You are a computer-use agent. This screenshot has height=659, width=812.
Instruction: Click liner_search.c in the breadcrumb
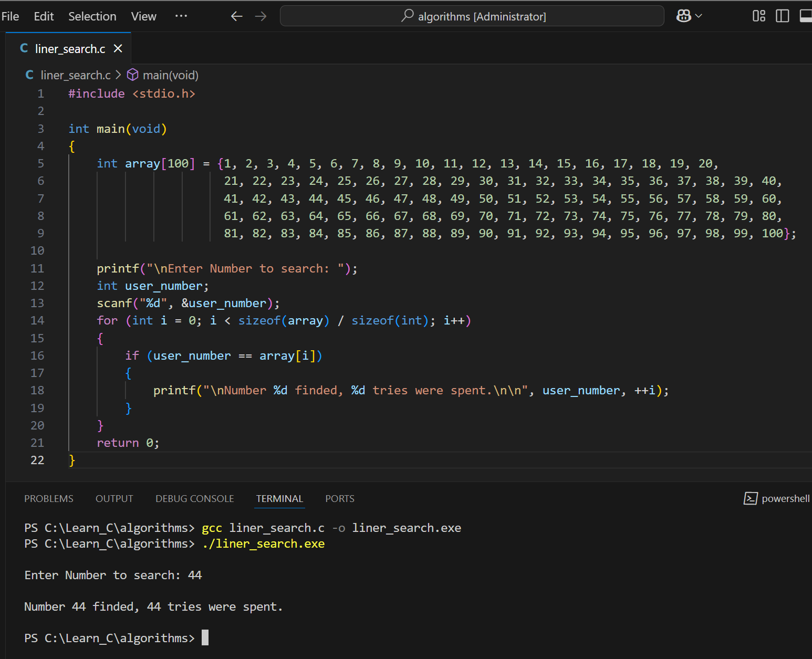pos(76,75)
